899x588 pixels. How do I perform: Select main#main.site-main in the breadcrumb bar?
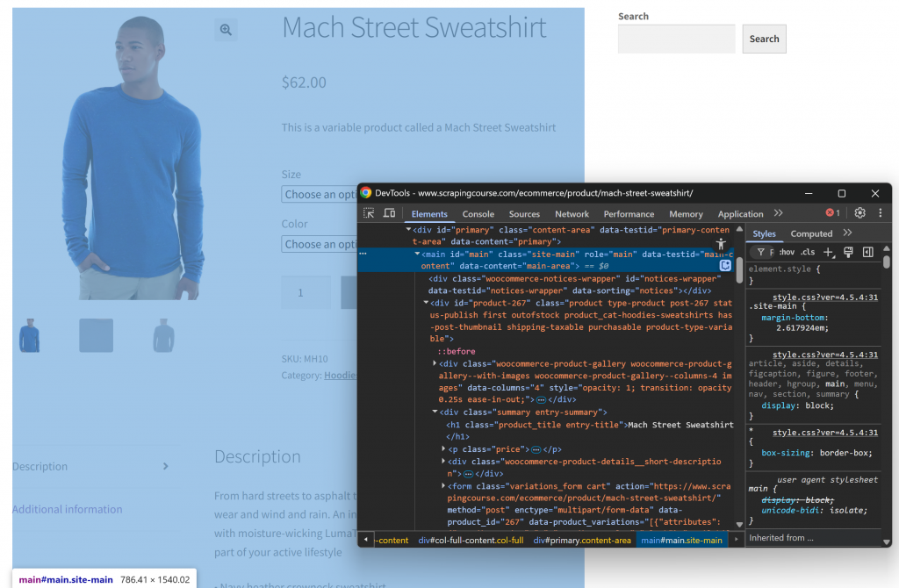[682, 540]
